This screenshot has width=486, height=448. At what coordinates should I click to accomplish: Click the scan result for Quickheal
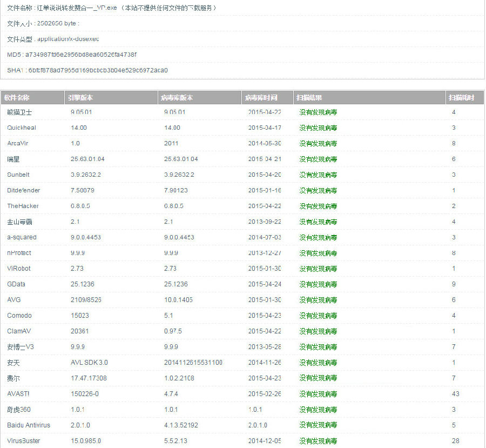(x=318, y=128)
